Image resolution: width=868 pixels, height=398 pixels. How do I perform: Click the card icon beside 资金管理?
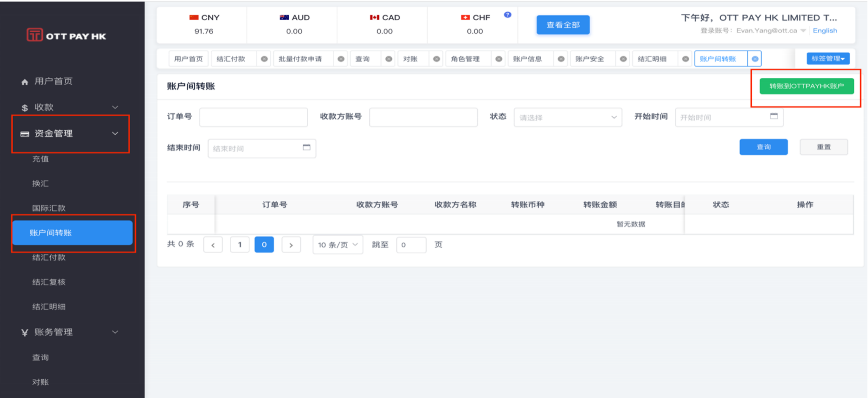[25, 134]
